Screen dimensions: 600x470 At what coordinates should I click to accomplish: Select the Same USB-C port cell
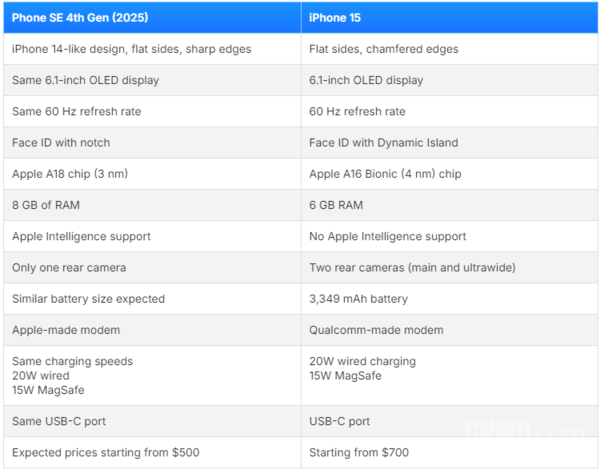pos(152,421)
